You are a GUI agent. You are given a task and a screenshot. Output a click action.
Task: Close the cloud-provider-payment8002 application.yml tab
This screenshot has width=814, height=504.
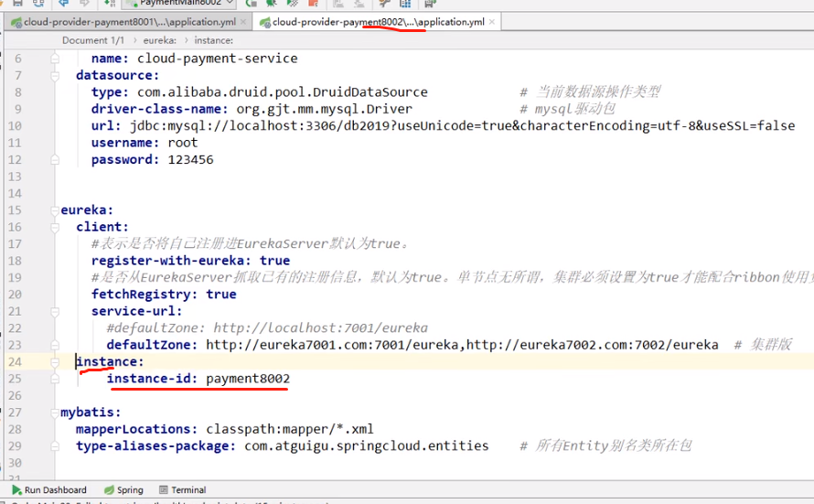[492, 22]
